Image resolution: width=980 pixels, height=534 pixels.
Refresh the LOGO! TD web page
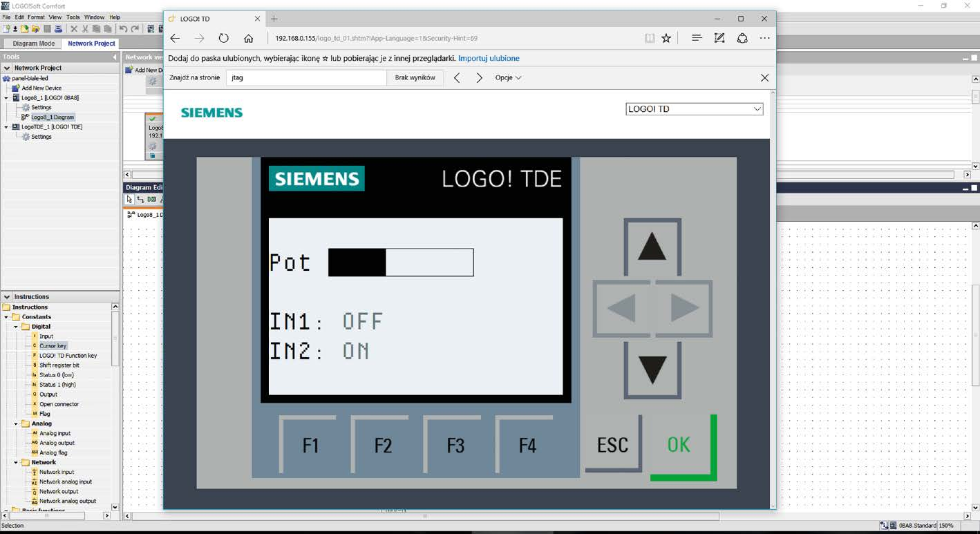click(223, 38)
